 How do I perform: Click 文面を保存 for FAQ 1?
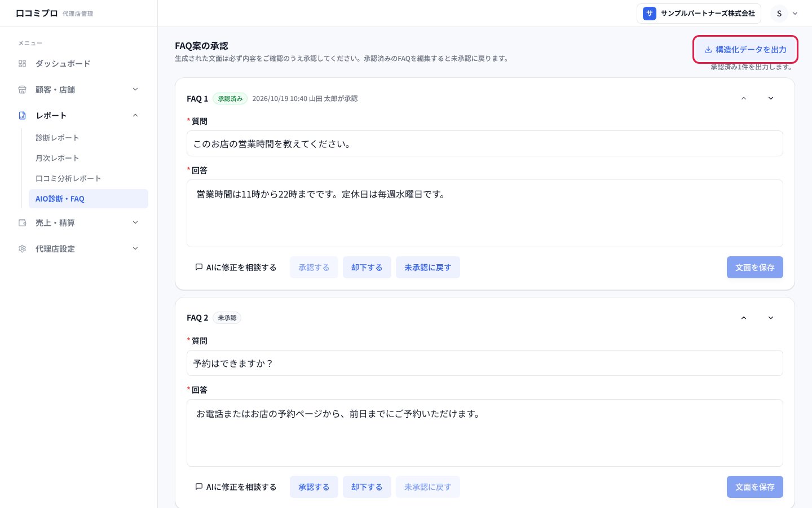click(755, 268)
